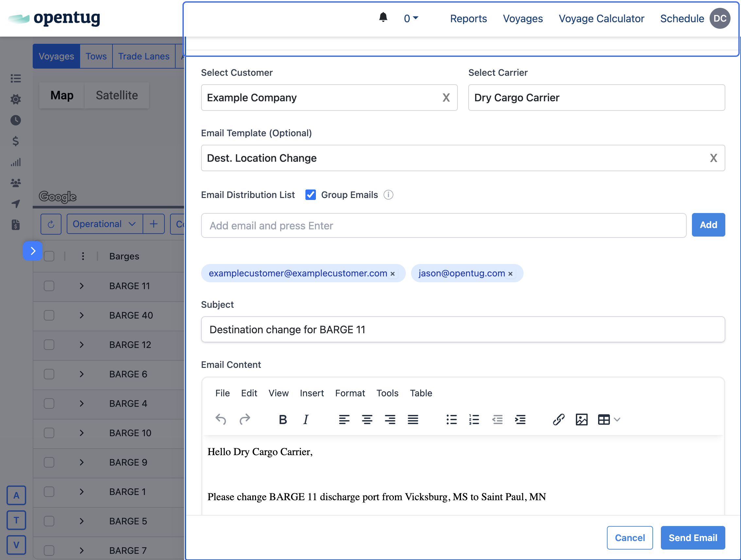
Task: Open the Voyage Calculator link
Action: pos(601,19)
